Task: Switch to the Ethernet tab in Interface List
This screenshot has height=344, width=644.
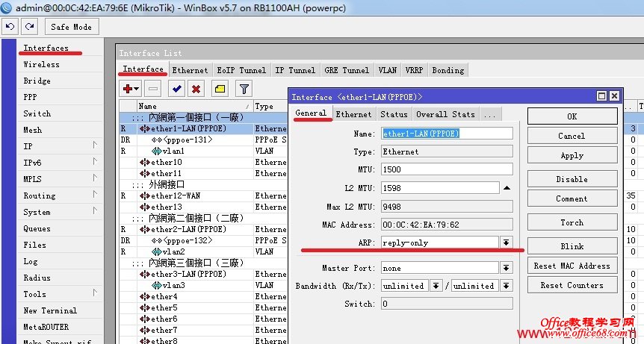Action: coord(190,70)
